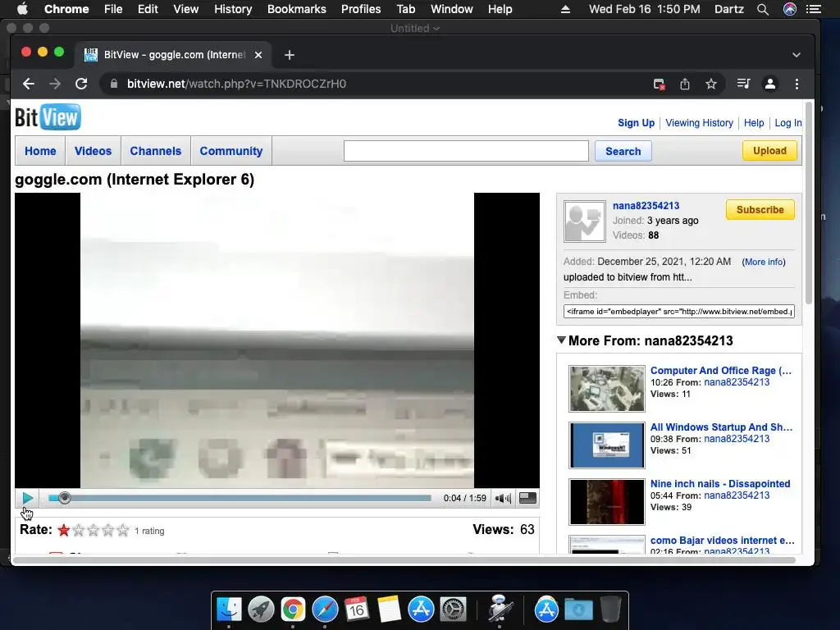The height and width of the screenshot is (630, 840).
Task: Open Spotlight search in menu bar
Action: 763,9
